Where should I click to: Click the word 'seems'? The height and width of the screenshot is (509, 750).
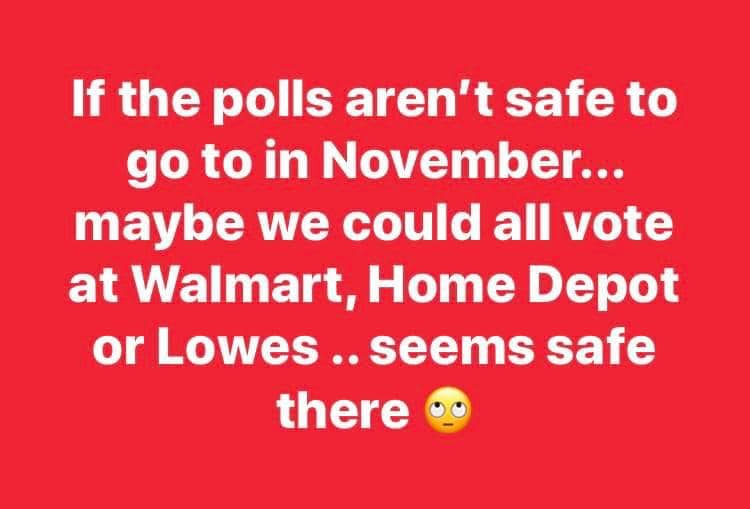pyautogui.click(x=452, y=348)
